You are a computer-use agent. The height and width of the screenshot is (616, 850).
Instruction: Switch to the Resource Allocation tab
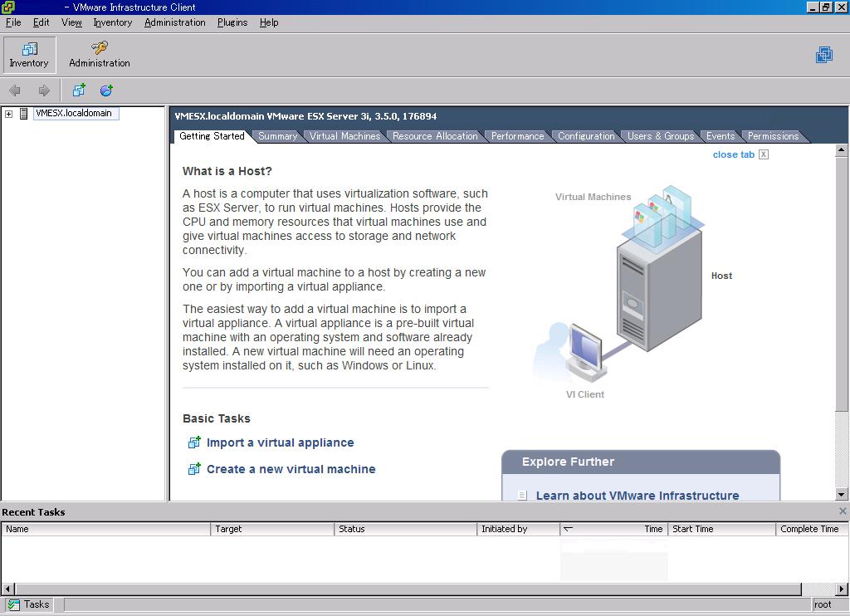435,136
